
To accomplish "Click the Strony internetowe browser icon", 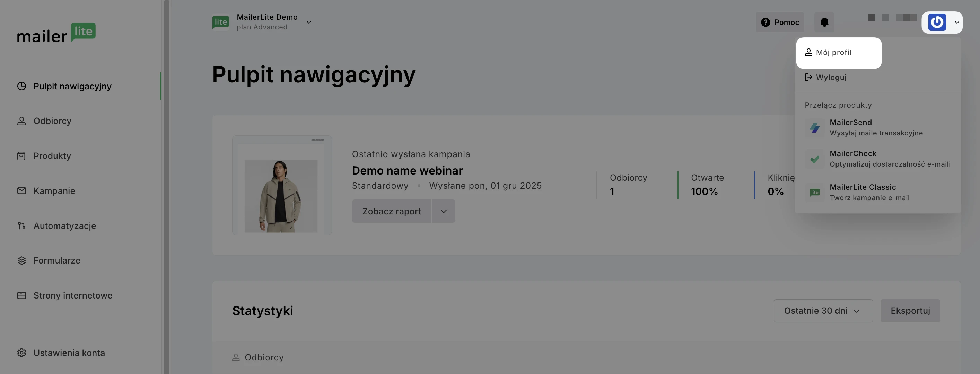I will point(22,295).
